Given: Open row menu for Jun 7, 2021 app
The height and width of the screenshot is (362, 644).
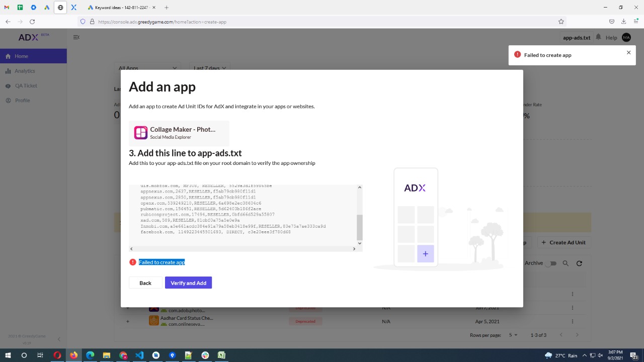Looking at the screenshot, I should point(572,308).
